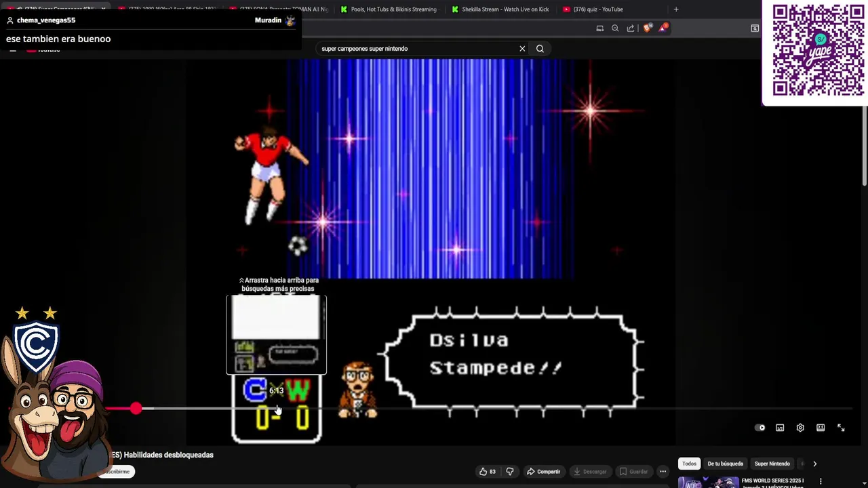868x488 pixels.
Task: Open the browser sidebar panel icon
Action: coord(755,28)
